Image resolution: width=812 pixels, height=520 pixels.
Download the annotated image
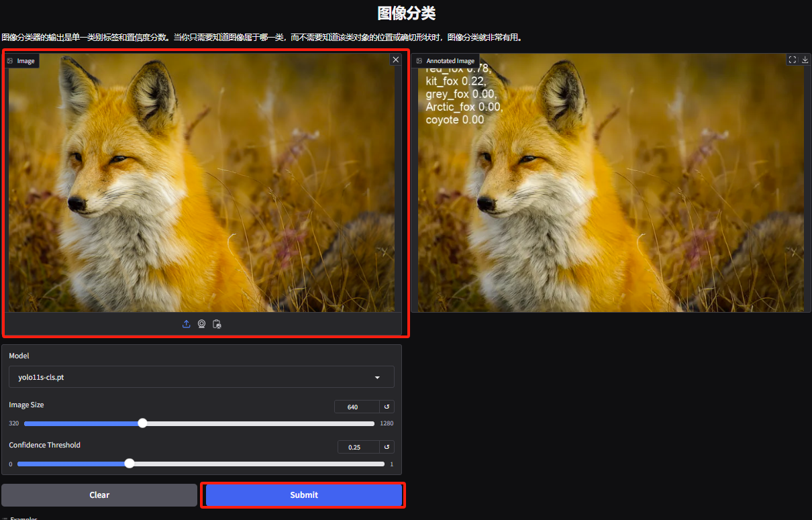tap(805, 60)
